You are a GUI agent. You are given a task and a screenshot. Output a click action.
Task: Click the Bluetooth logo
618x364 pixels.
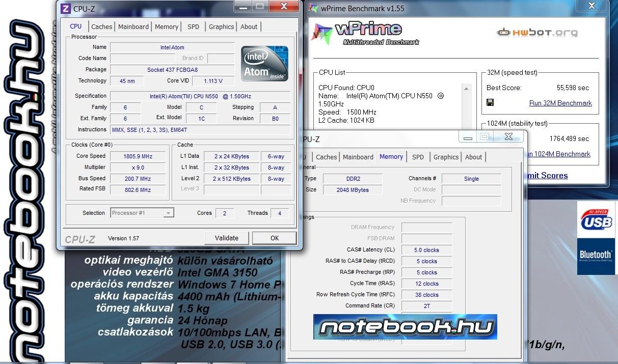(x=596, y=256)
